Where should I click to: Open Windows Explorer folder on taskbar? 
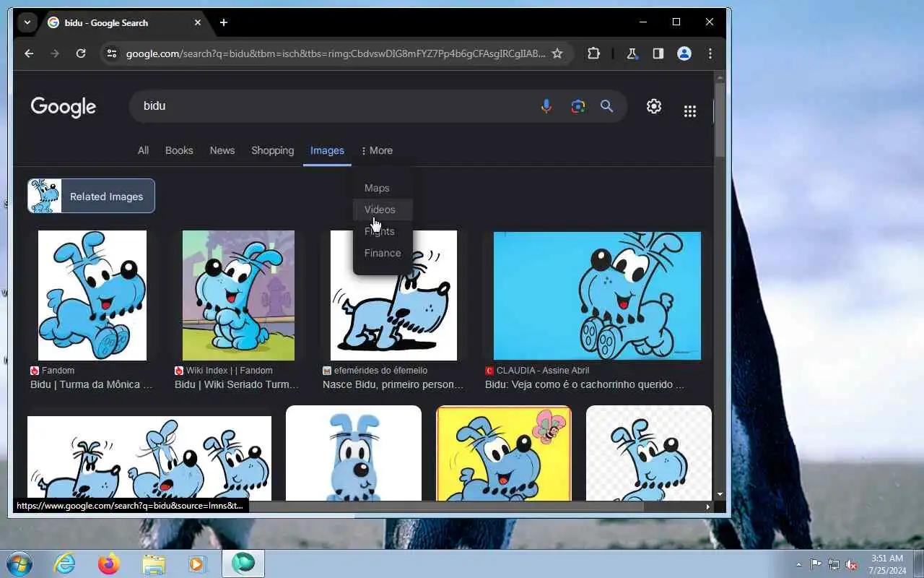tap(154, 564)
